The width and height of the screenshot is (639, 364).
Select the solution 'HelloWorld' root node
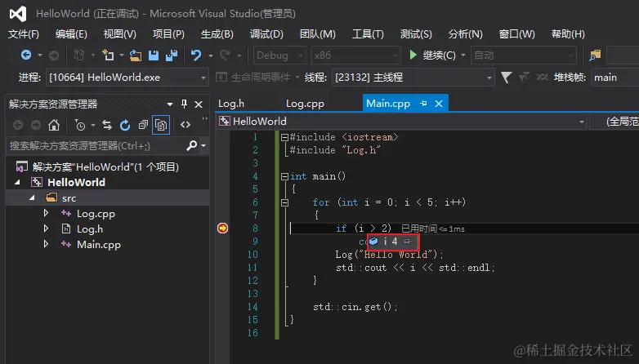105,167
